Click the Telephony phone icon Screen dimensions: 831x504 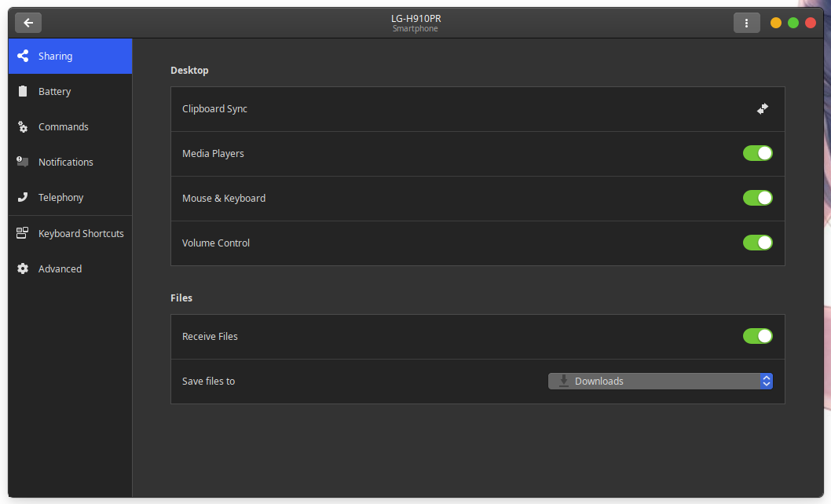pos(23,197)
